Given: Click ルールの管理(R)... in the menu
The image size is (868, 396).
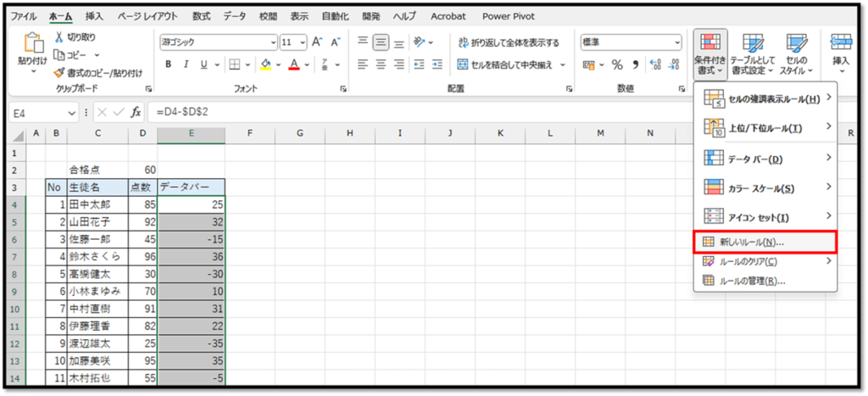Looking at the screenshot, I should (x=751, y=281).
